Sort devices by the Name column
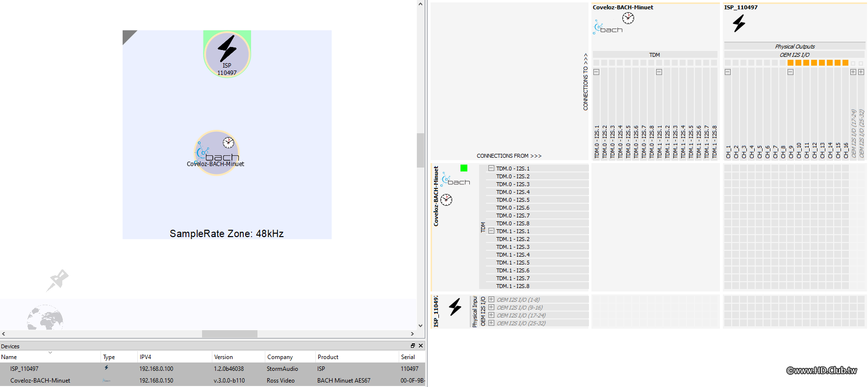 point(51,357)
